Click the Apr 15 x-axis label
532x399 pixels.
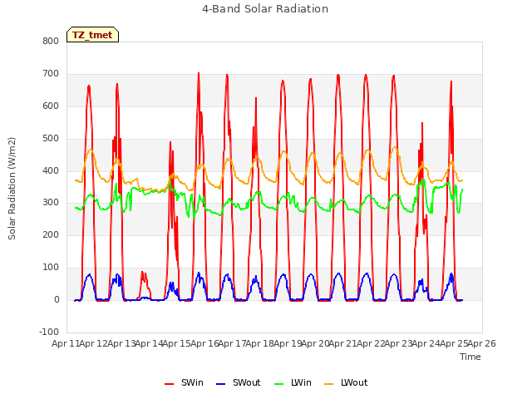point(176,343)
